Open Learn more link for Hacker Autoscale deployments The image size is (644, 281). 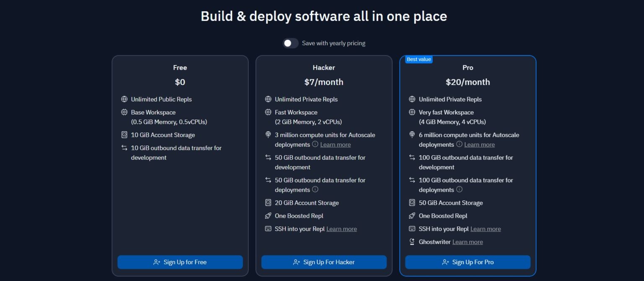[335, 145]
